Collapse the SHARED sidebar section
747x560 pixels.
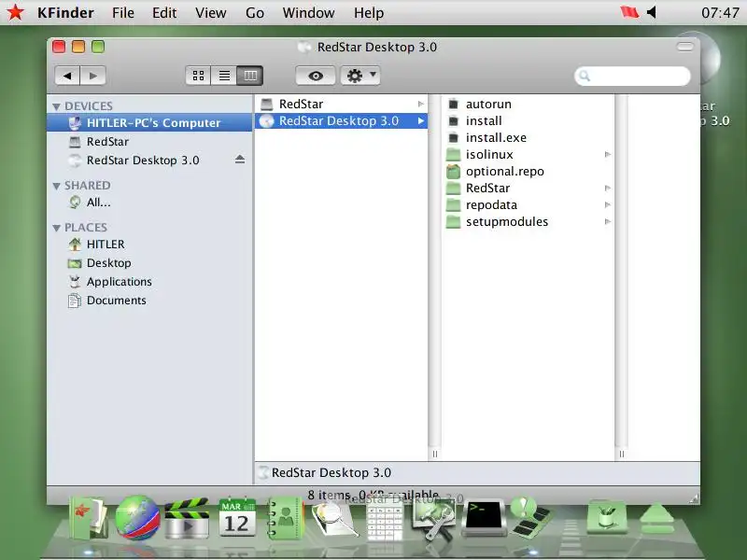(57, 186)
